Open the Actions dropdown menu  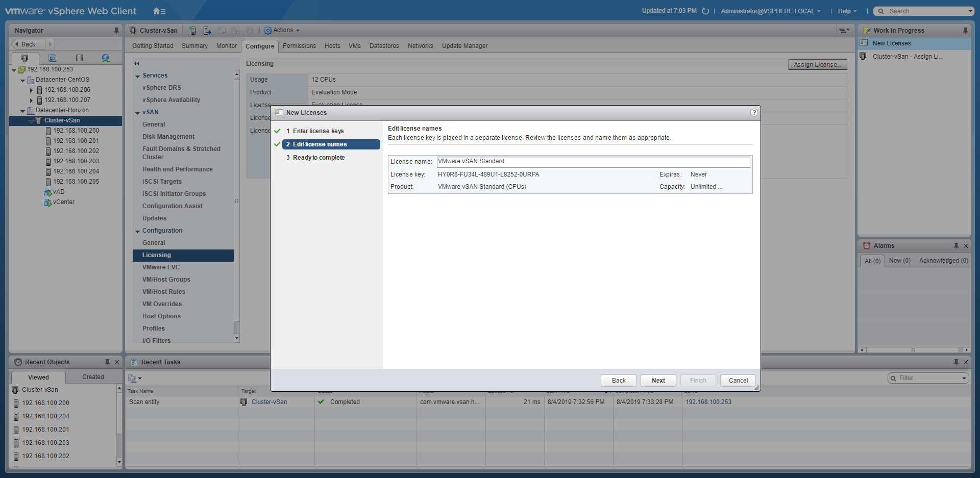[x=282, y=31]
